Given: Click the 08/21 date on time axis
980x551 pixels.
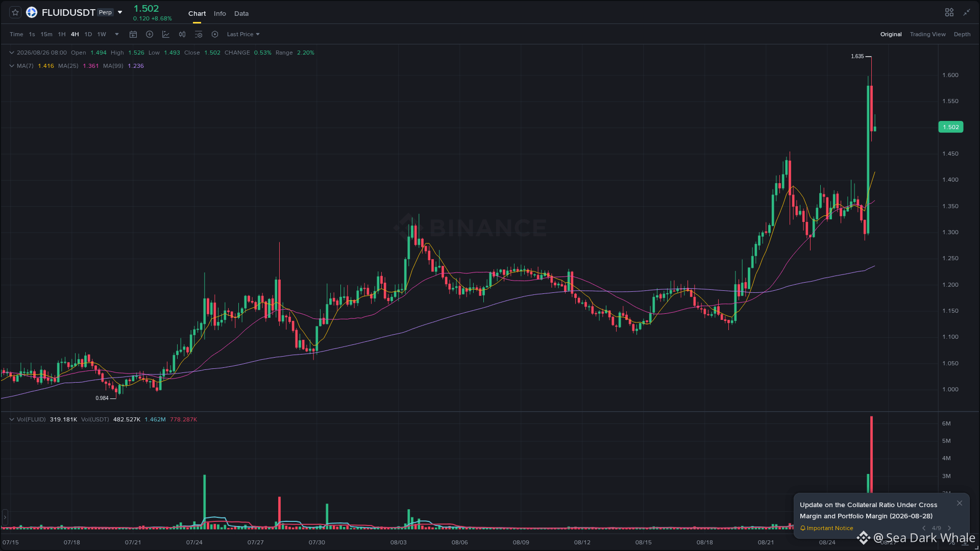Looking at the screenshot, I should pyautogui.click(x=766, y=542).
